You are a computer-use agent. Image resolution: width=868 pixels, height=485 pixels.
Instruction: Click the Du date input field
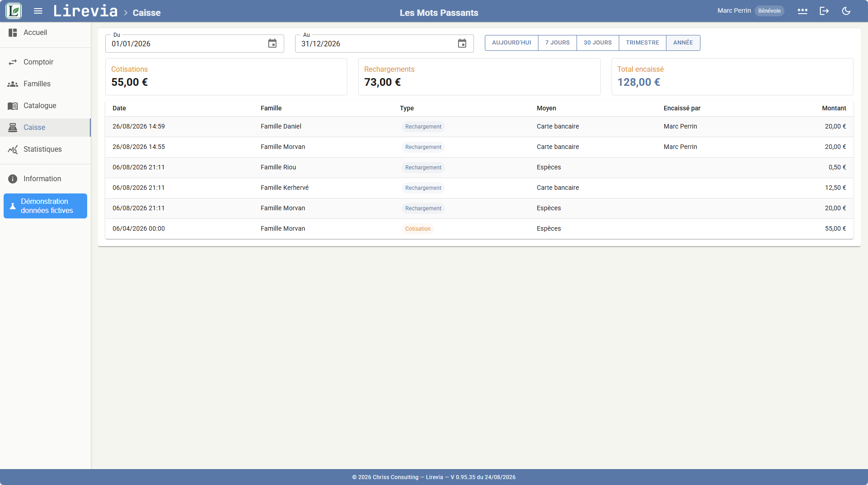point(195,44)
